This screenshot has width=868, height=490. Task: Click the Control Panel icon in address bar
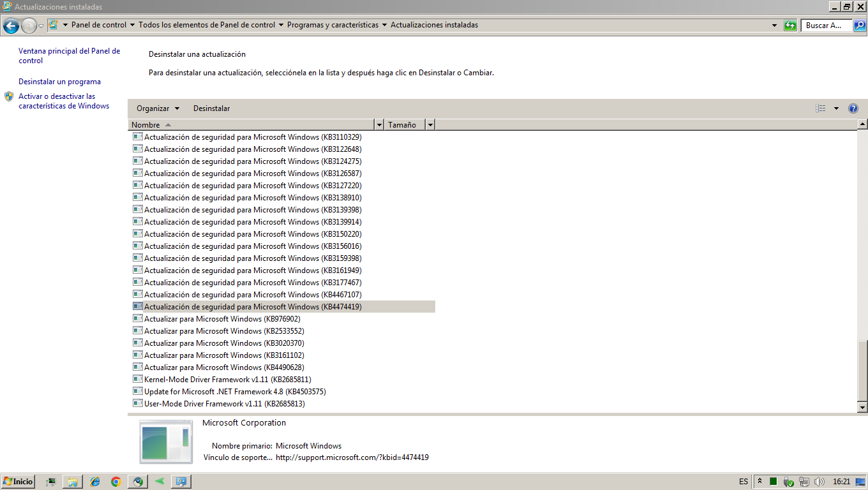pos(54,25)
